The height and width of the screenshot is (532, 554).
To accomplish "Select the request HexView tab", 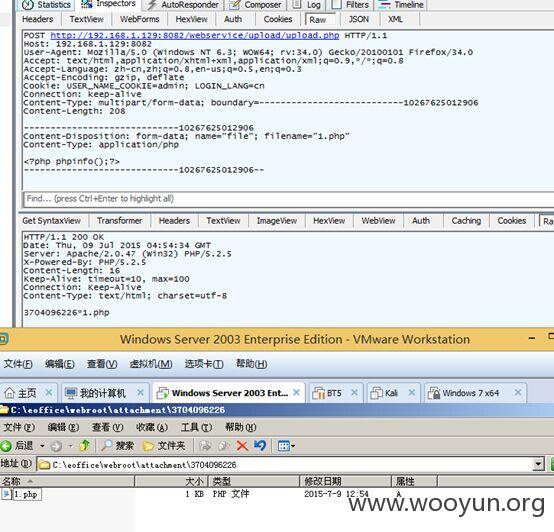I will (191, 19).
